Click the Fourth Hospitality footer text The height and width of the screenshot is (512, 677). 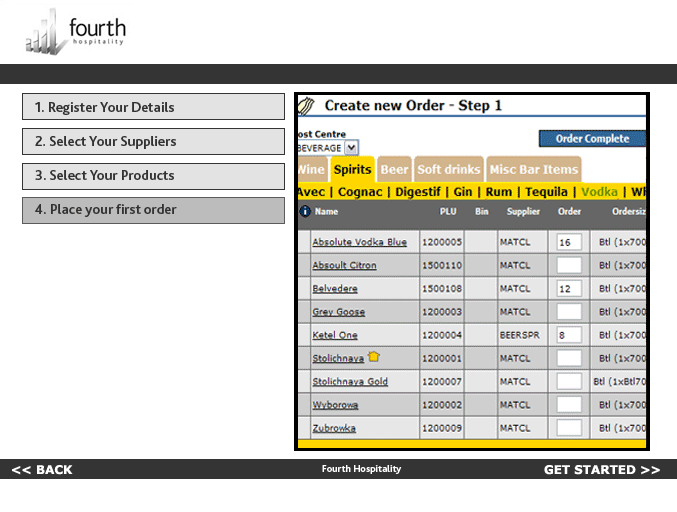361,469
